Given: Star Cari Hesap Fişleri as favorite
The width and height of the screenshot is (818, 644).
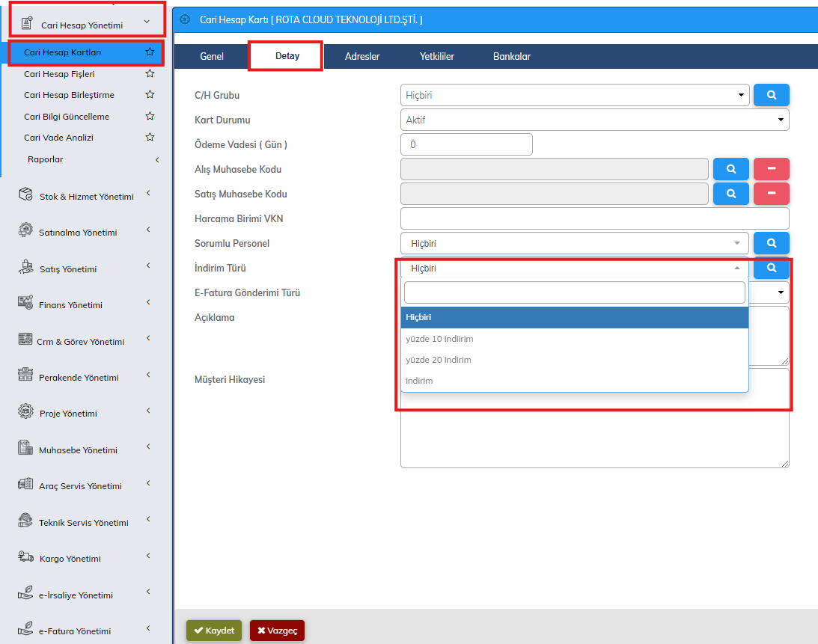Looking at the screenshot, I should (x=150, y=74).
